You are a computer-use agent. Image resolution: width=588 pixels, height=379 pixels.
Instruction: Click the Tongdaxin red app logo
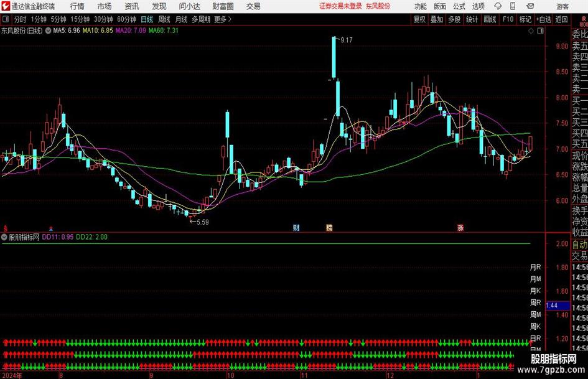click(6, 6)
